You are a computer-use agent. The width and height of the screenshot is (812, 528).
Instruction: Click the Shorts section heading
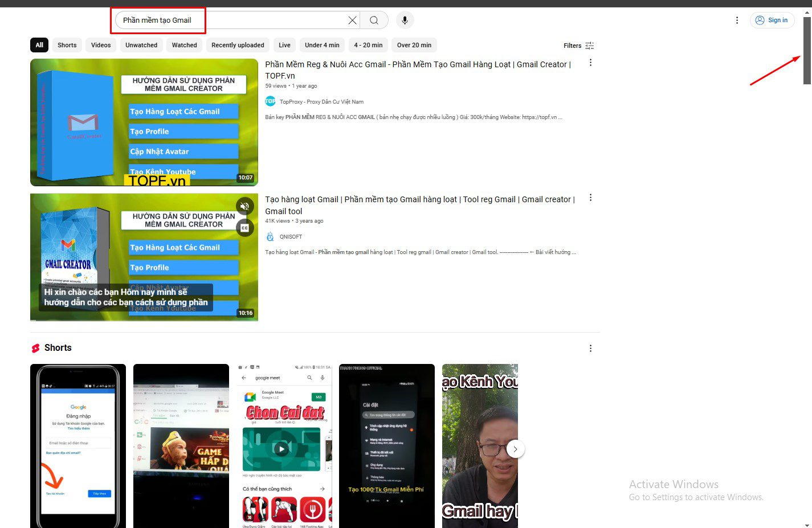click(58, 348)
